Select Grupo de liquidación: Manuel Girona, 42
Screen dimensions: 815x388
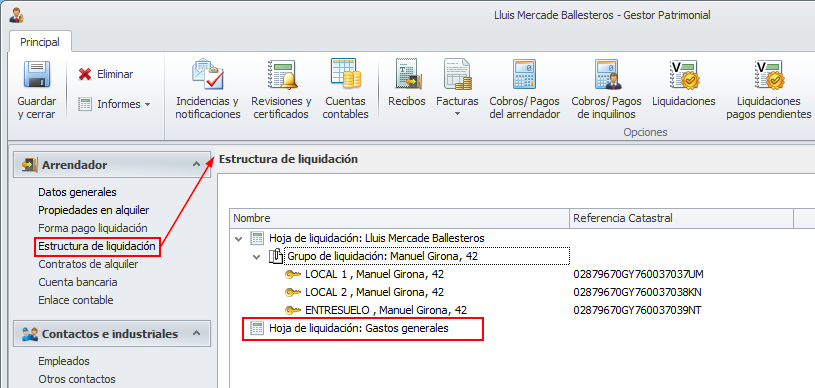coord(382,256)
